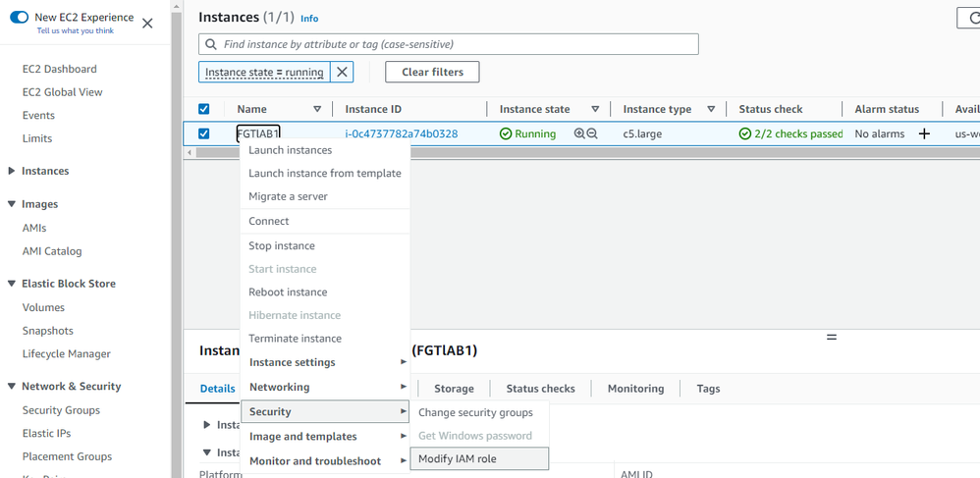Toggle the New EC2 Experience switch

coord(20,17)
